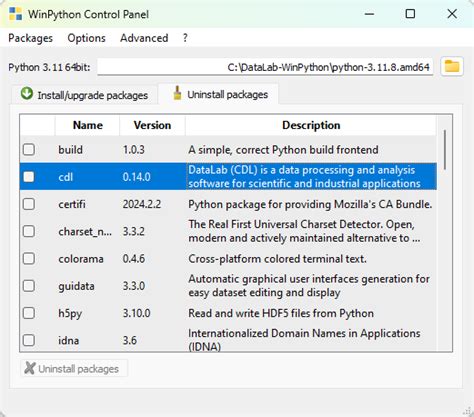Click the broom icon on Uninstall tab

(178, 93)
